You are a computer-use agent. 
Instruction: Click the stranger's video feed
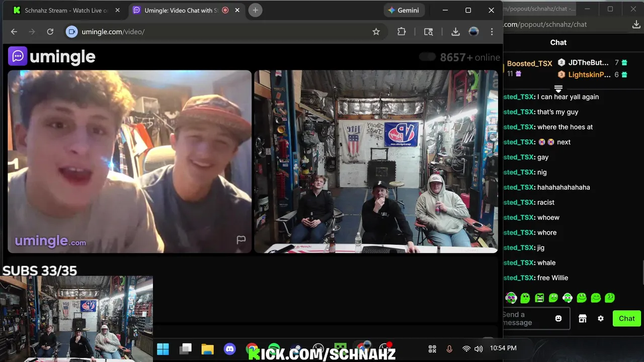click(129, 161)
